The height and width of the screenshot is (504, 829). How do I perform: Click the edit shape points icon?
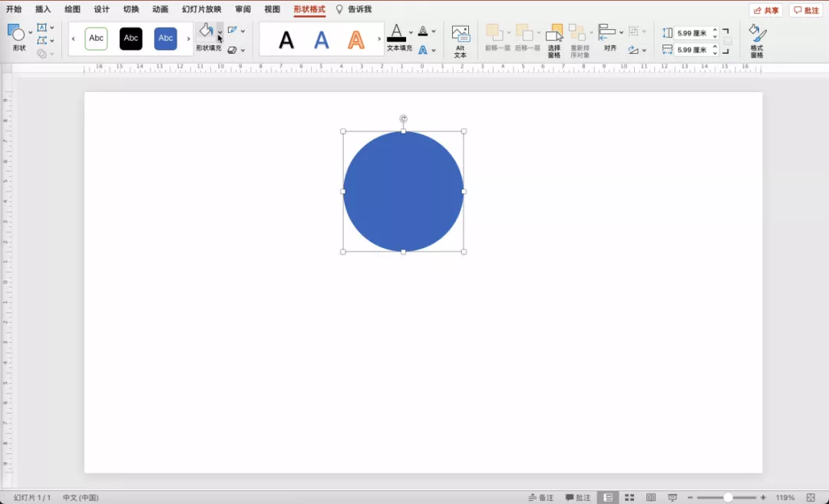(41, 40)
